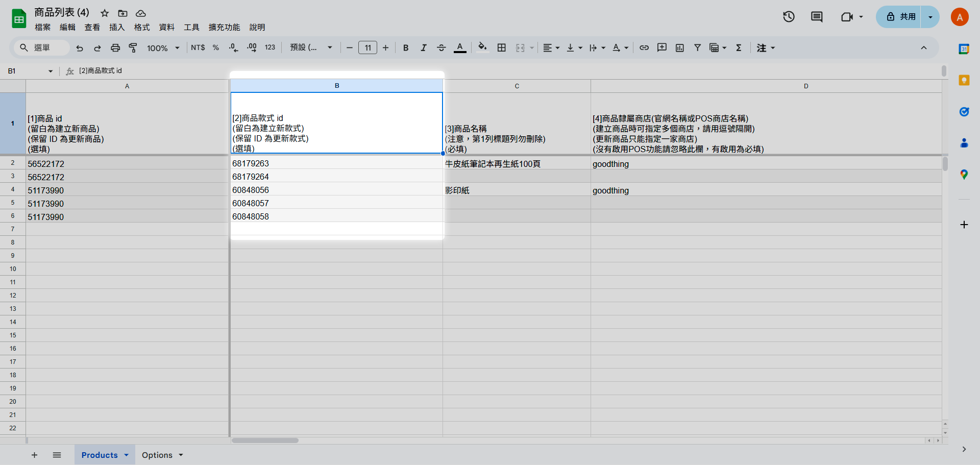Open the fill color paint bucket
Viewport: 980px width, 465px height.
pos(482,48)
